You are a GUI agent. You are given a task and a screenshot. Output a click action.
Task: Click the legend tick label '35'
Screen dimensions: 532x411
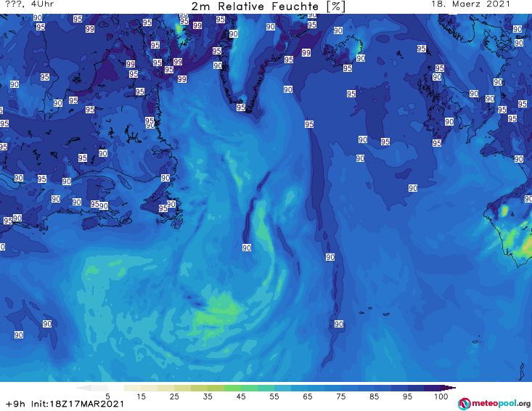(x=208, y=396)
